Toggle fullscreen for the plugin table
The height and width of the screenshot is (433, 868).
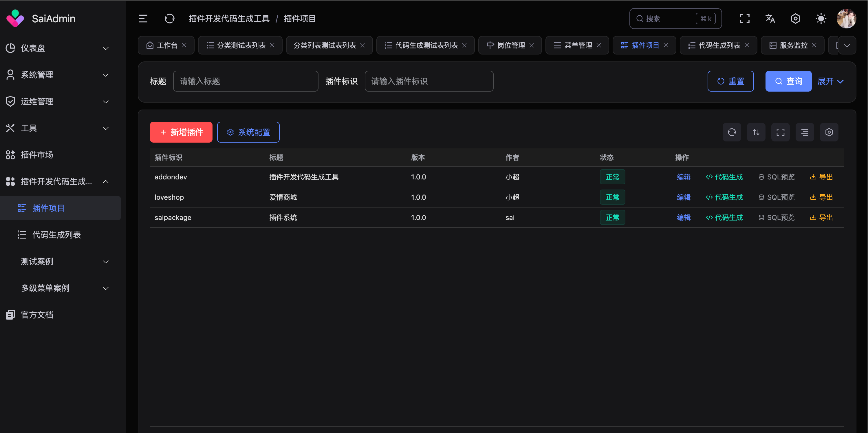780,132
